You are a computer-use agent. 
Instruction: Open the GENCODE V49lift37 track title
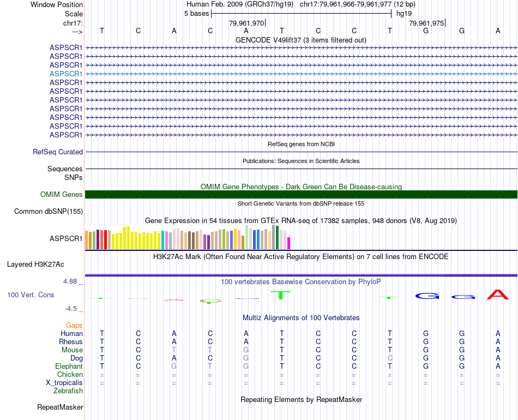coord(300,40)
